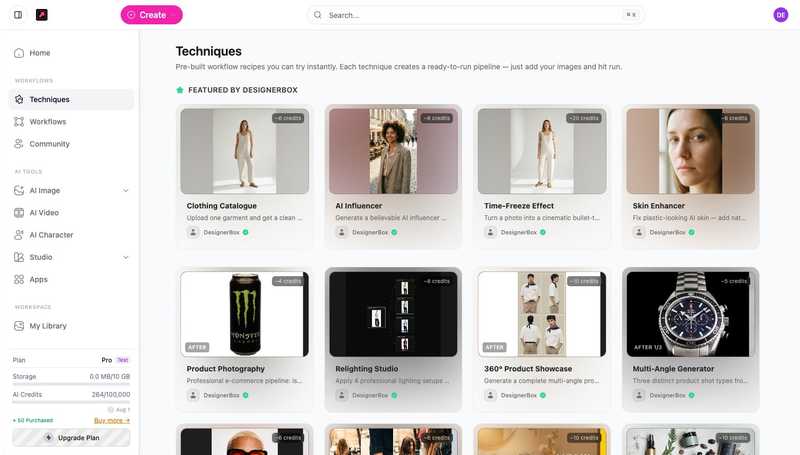Click the Home icon in sidebar
Screen dimensions: 800x455
(19, 53)
